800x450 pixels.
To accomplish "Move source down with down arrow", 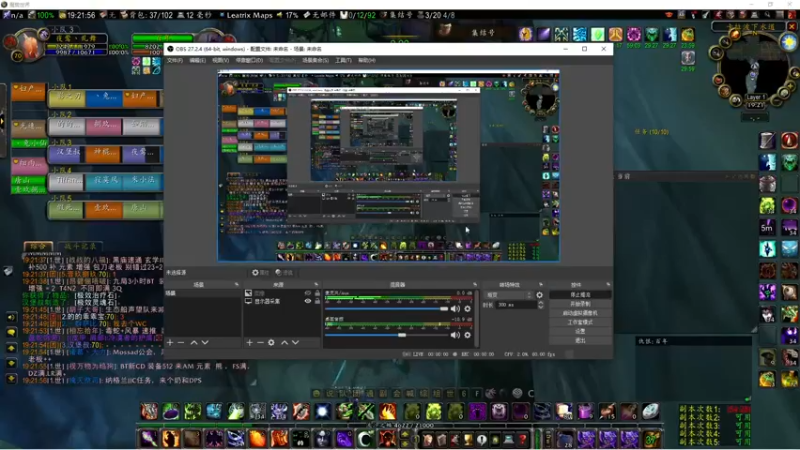I will pos(295,342).
